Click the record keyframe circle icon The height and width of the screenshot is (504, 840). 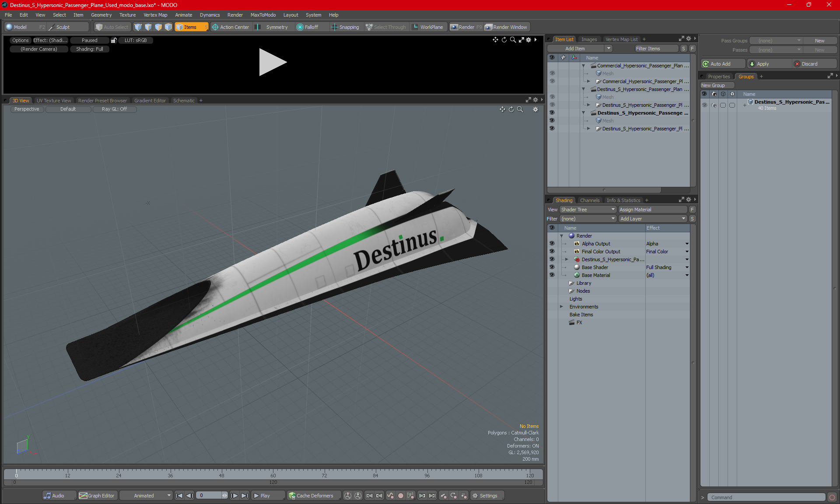tap(400, 496)
